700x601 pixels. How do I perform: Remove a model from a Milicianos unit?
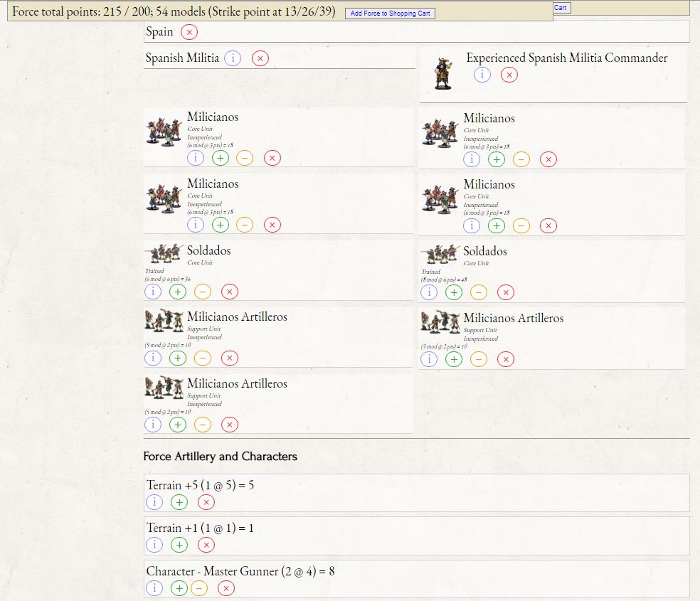[244, 157]
